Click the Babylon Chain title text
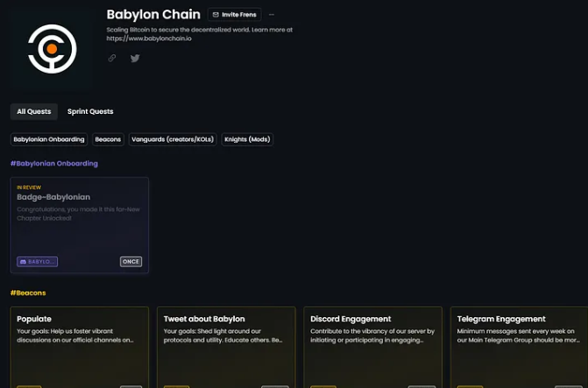This screenshot has height=388, width=588. tap(153, 15)
